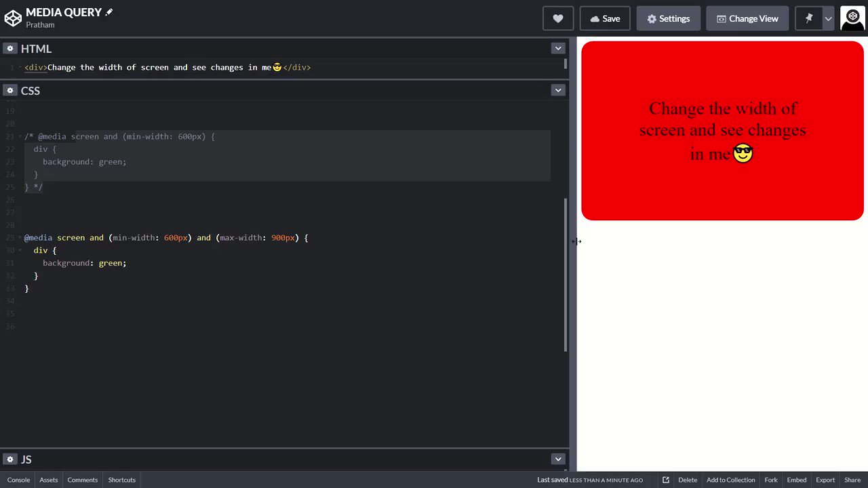Click the author name Pratham

[40, 25]
